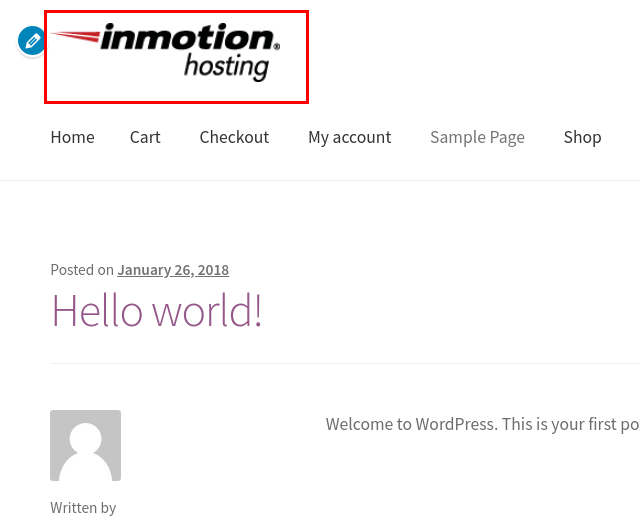
Task: Click the January 26, 2018 date link
Action: (173, 270)
